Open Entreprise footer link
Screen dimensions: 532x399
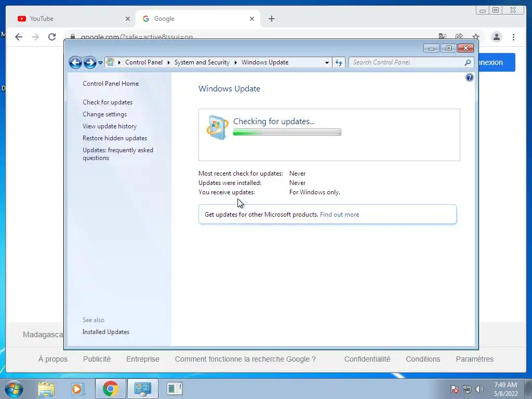[x=142, y=359]
